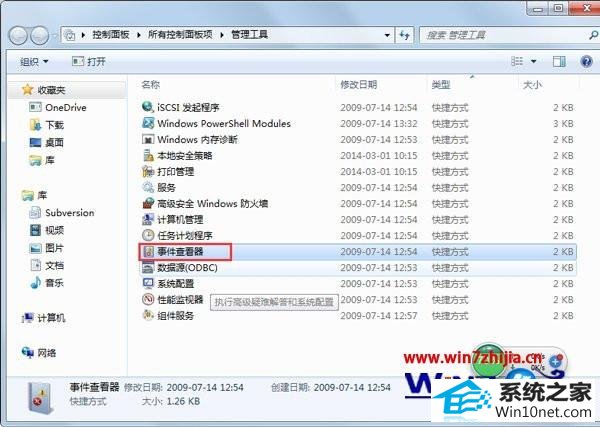Select the 本地安全策略 shortcut icon
Screen dimensions: 600x427
tap(148, 155)
